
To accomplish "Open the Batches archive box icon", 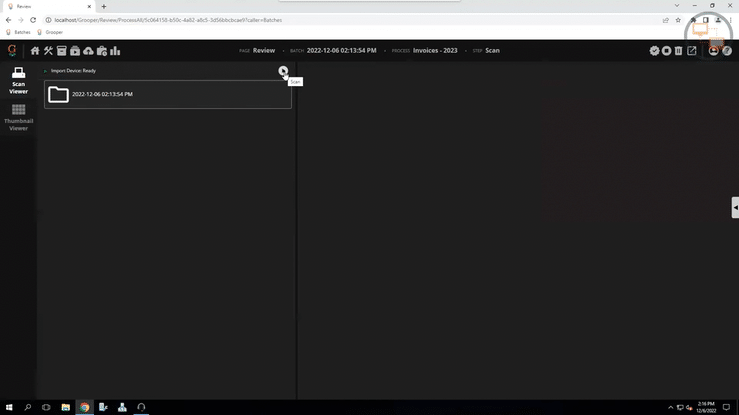I will pyautogui.click(x=61, y=51).
